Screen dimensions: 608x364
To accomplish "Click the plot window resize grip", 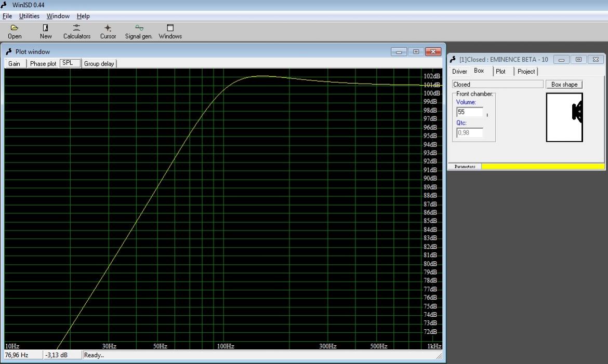I will pos(439,356).
